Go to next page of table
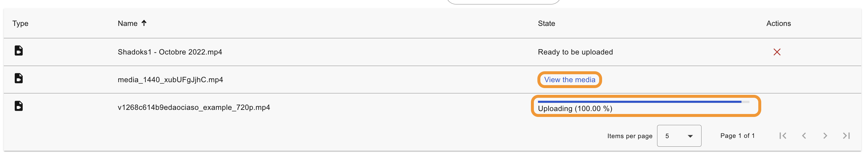The width and height of the screenshot is (868, 157). 825,136
